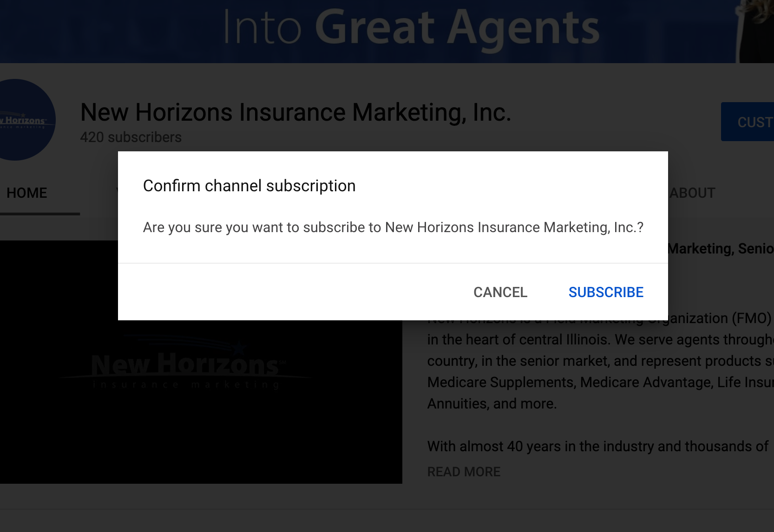The image size is (774, 532).
Task: Click the 'Are you sure you want to subscribe' message
Action: tap(393, 227)
